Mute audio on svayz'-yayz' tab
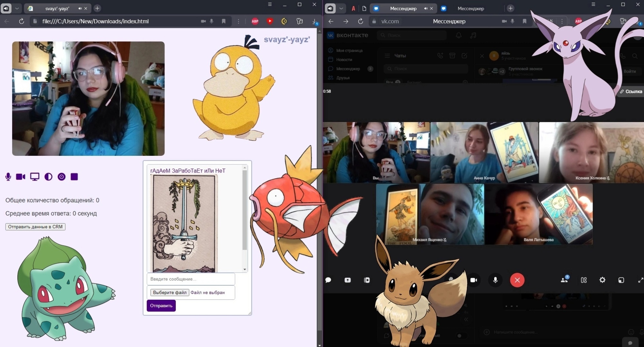The image size is (644, 347). (80, 8)
